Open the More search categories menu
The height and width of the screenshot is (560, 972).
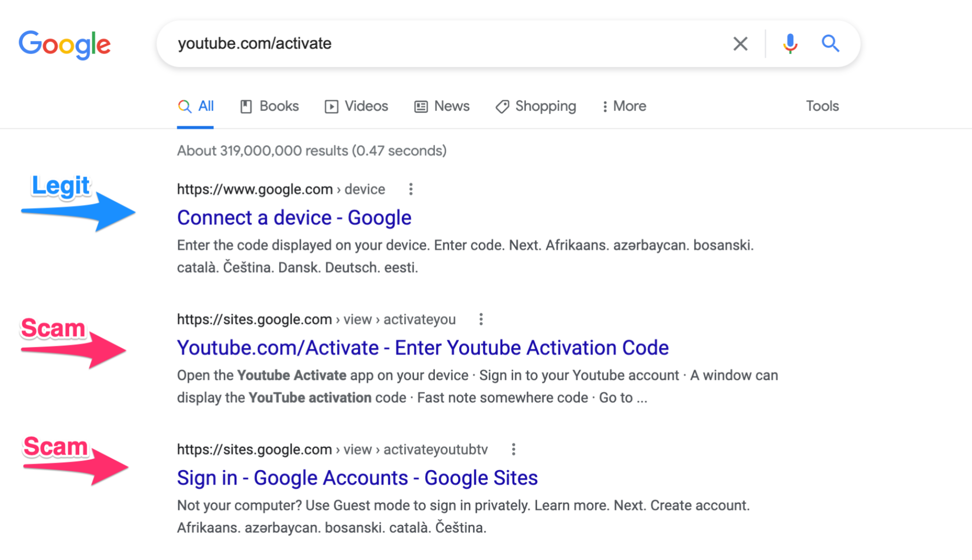point(625,106)
